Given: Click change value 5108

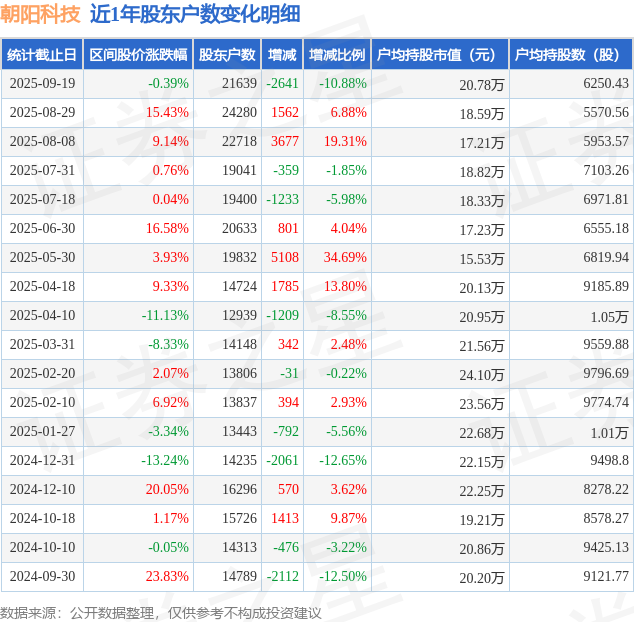Looking at the screenshot, I should click(x=285, y=257).
